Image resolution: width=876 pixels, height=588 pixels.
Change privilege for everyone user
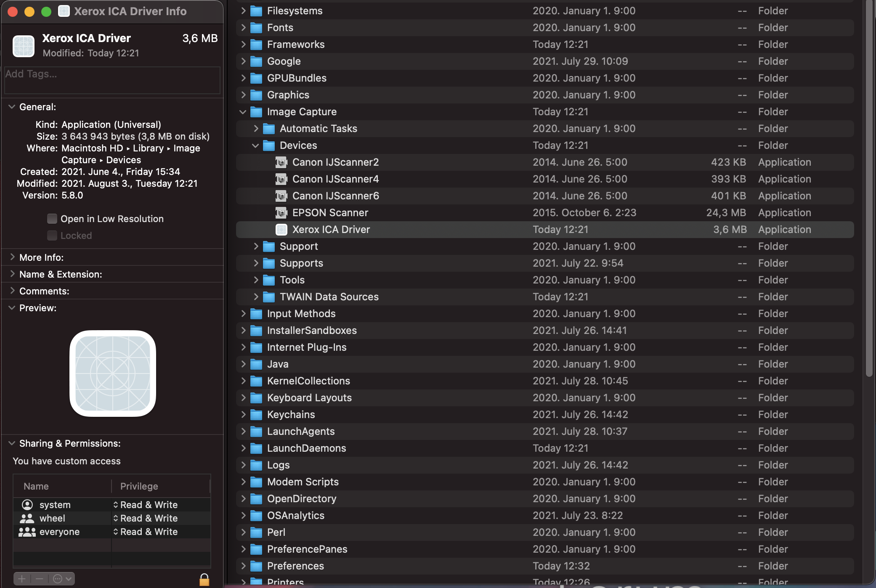(145, 532)
